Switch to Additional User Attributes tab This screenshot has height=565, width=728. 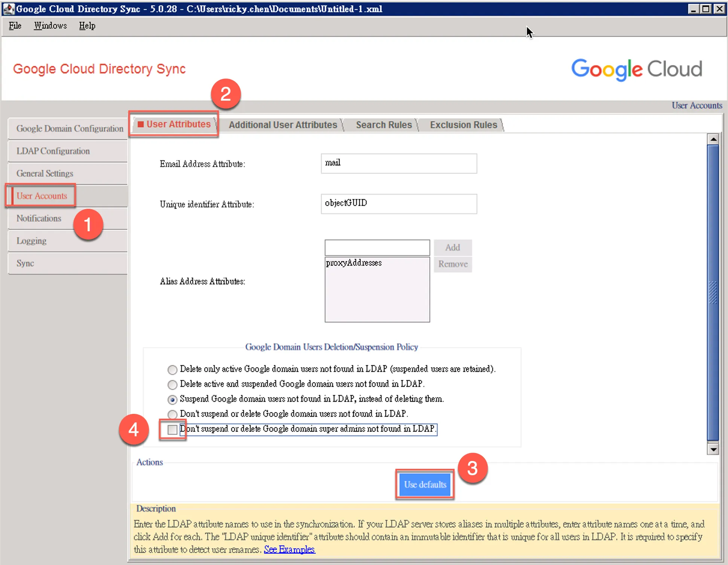[x=283, y=125]
